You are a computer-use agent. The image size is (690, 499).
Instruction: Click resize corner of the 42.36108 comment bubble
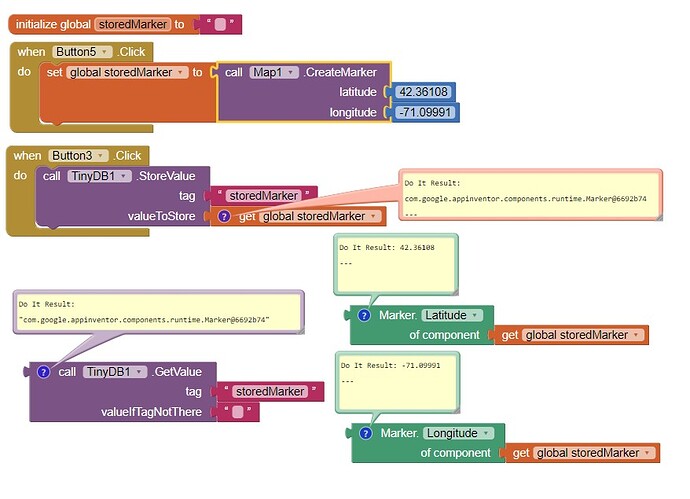coord(455,292)
